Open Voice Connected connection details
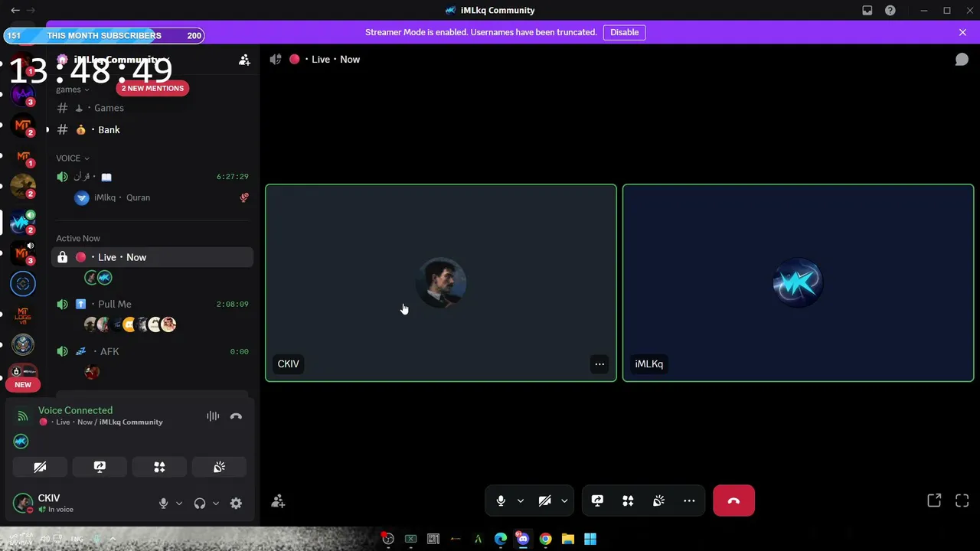Viewport: 980px width, 551px height. point(75,410)
